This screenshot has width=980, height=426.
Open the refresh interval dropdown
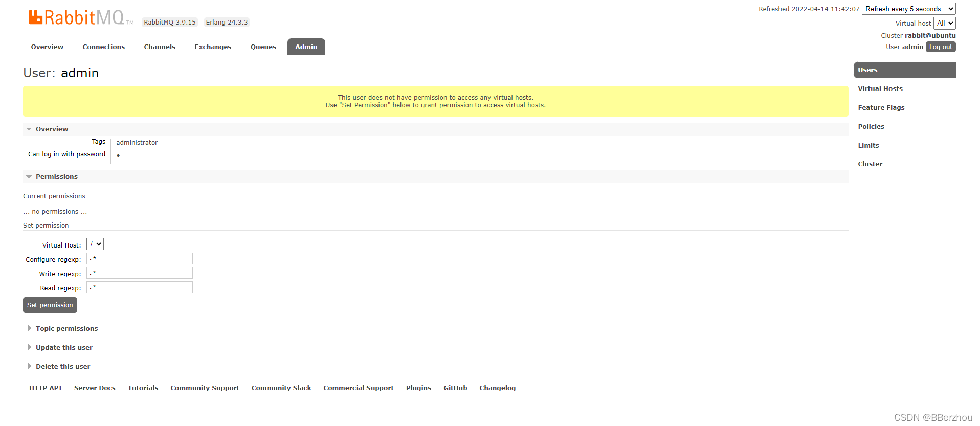tap(909, 9)
